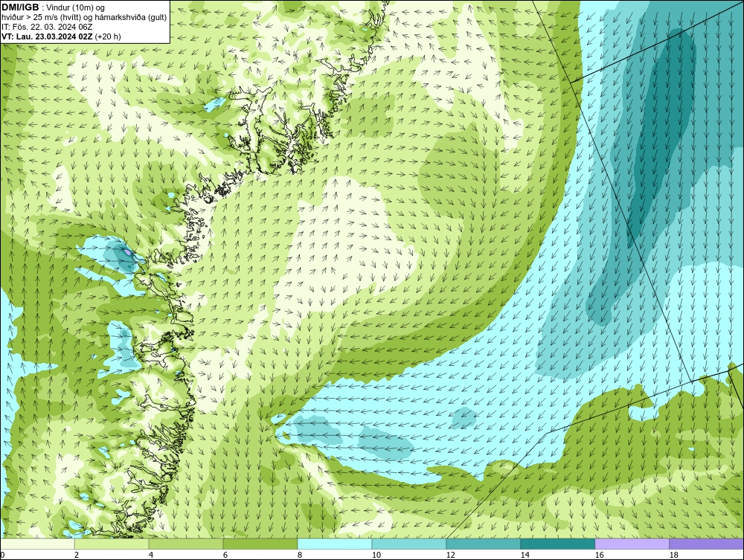The width and height of the screenshot is (744, 560).
Task: Click the 12–14 m/s teal legend swatch
Action: click(x=483, y=544)
